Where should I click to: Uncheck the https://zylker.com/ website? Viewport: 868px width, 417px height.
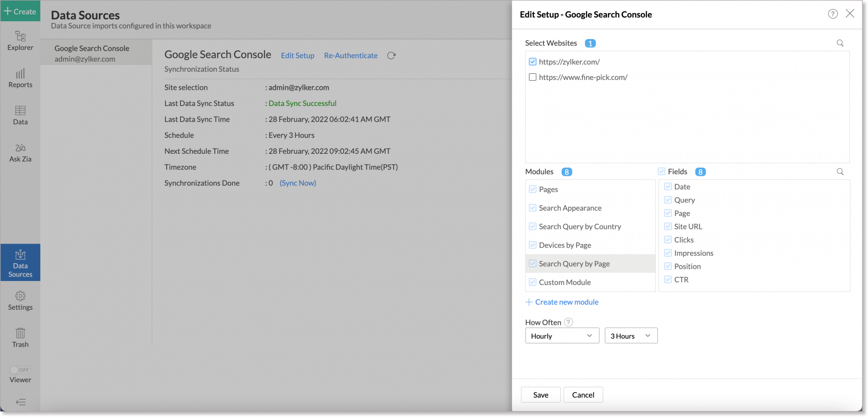[533, 62]
